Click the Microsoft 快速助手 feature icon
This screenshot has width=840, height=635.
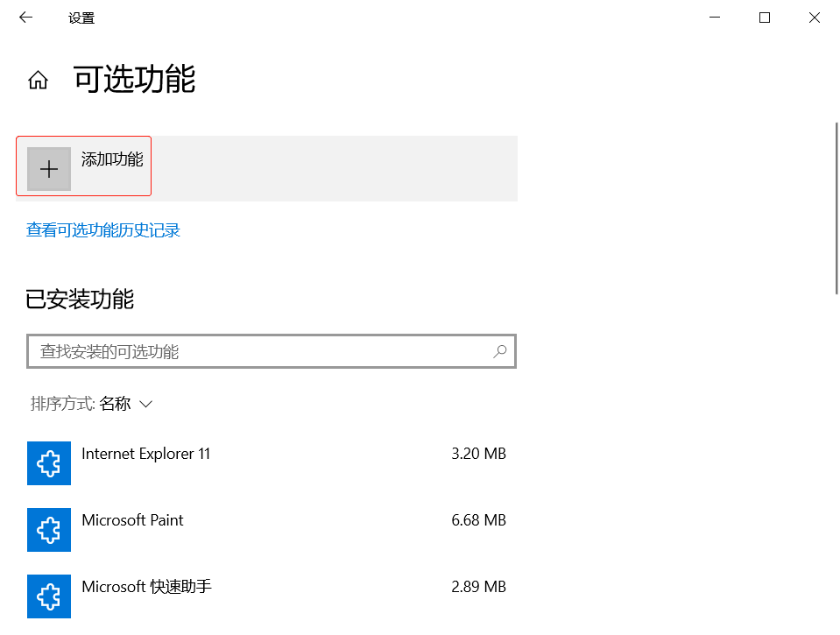pos(48,596)
